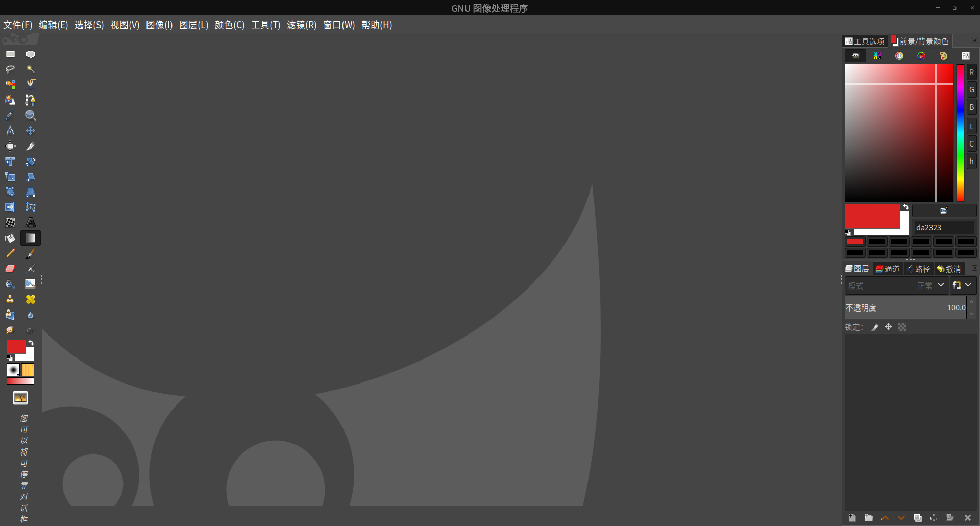Switch color selector to h channel
Screen dimensions: 980x526
tap(972, 161)
